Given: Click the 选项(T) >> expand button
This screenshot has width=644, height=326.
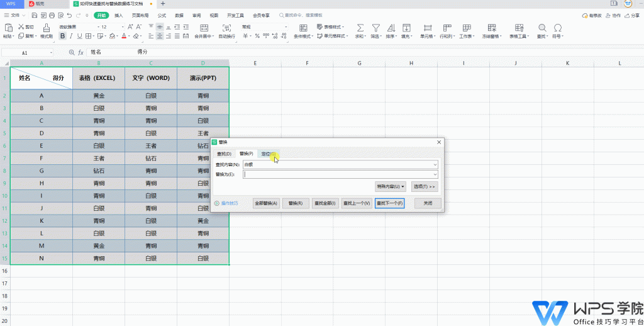Looking at the screenshot, I should 425,187.
